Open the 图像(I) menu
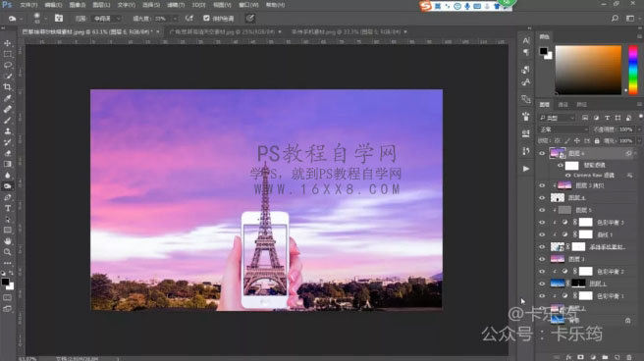This screenshot has width=644, height=361. [78, 5]
